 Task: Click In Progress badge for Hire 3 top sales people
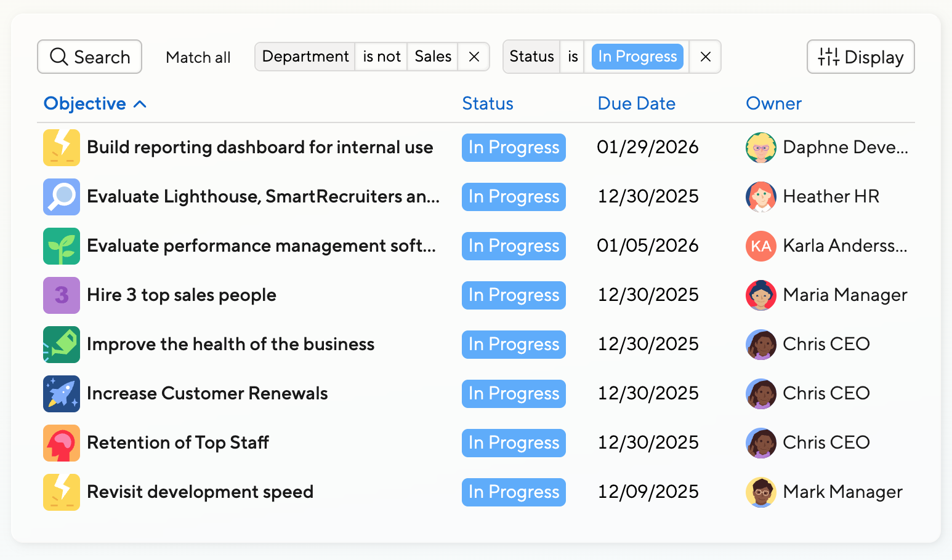pos(514,295)
